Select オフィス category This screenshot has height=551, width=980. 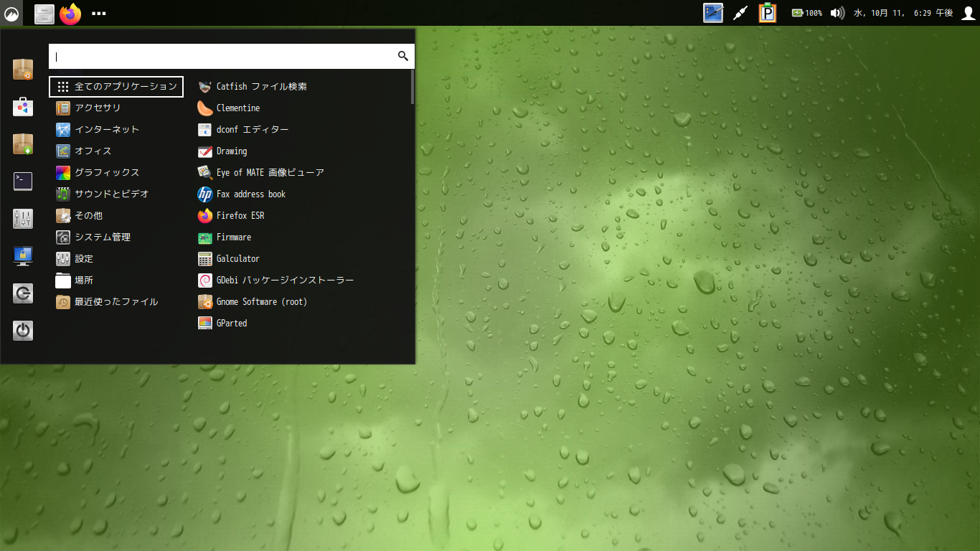pos(116,151)
